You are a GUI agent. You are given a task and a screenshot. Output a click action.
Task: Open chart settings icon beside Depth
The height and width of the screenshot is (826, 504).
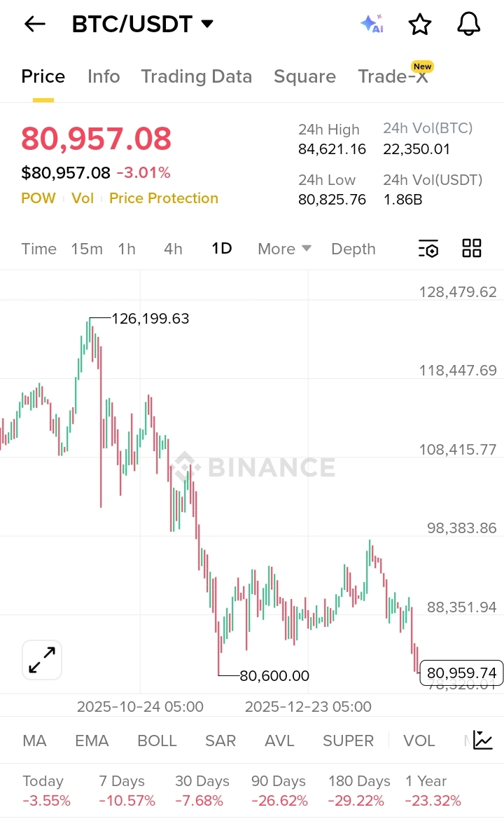[428, 249]
